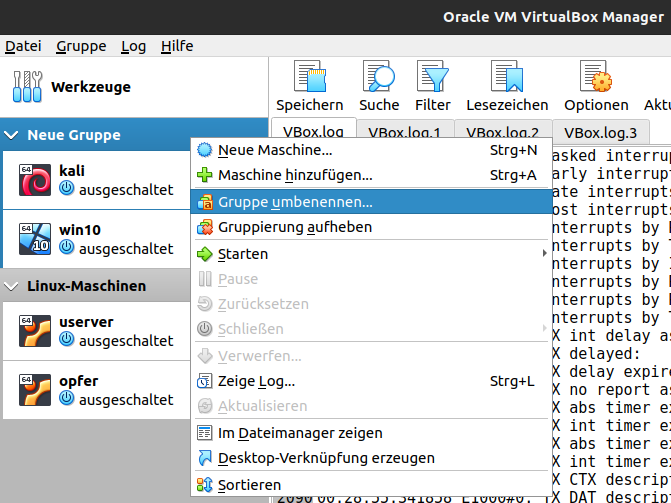Open the Hilfe menu

point(177,46)
